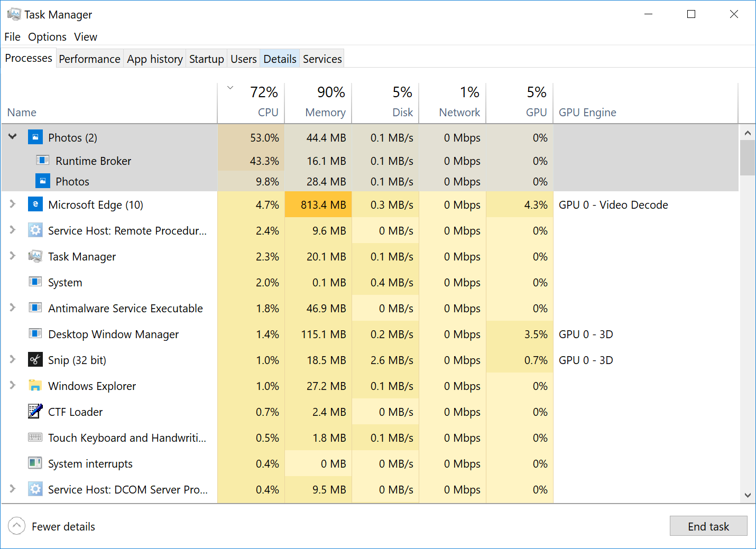The image size is (756, 549).
Task: Select the Desktop Window Manager row name
Action: (113, 334)
